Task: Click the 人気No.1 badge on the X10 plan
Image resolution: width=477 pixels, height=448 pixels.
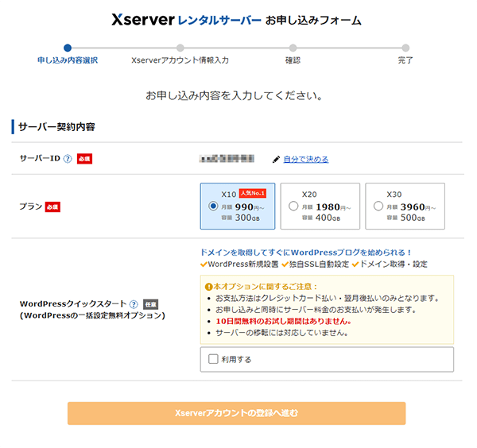Action: [x=253, y=193]
